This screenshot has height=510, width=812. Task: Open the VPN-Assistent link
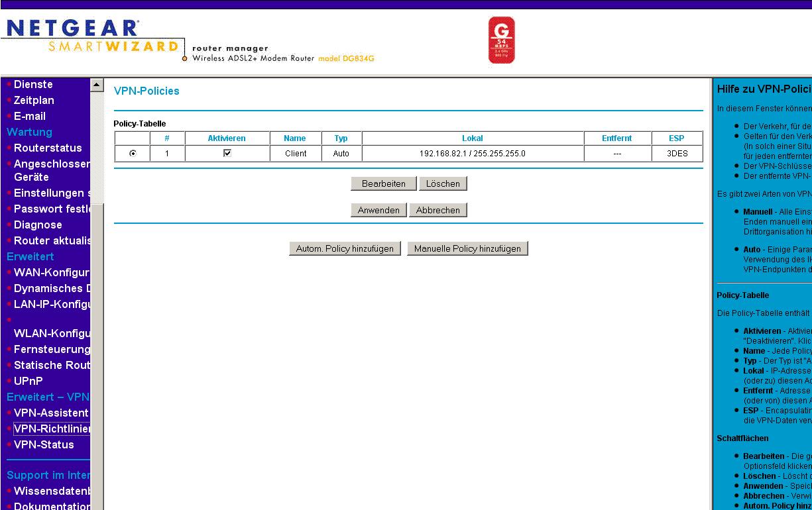(x=51, y=413)
